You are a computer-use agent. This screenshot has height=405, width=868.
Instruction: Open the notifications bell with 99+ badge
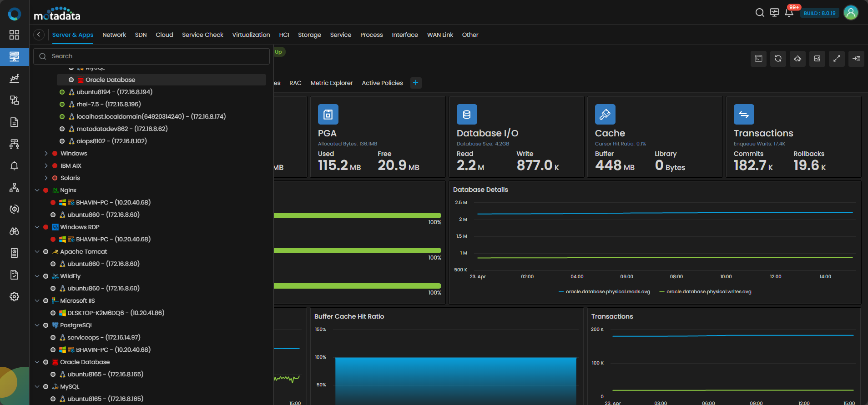(x=789, y=12)
